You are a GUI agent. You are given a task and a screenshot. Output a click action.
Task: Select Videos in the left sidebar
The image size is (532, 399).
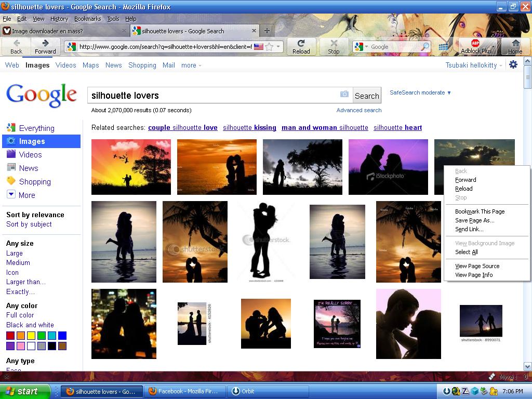(30, 155)
